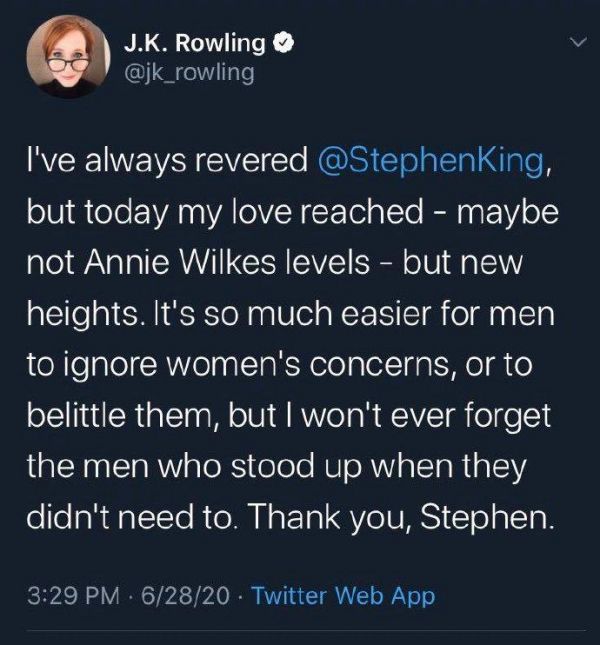Click the J.K. Rowling display name
The width and height of the screenshot is (600, 645).
[195, 43]
